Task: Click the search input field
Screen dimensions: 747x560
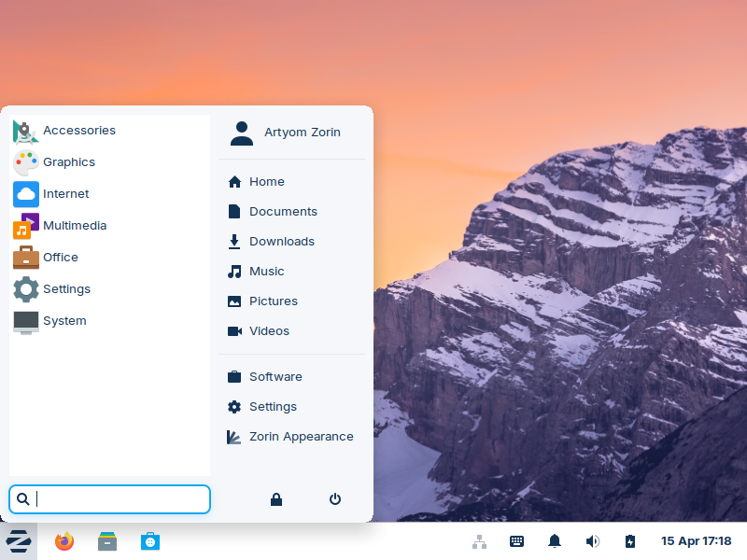Action: click(x=109, y=499)
